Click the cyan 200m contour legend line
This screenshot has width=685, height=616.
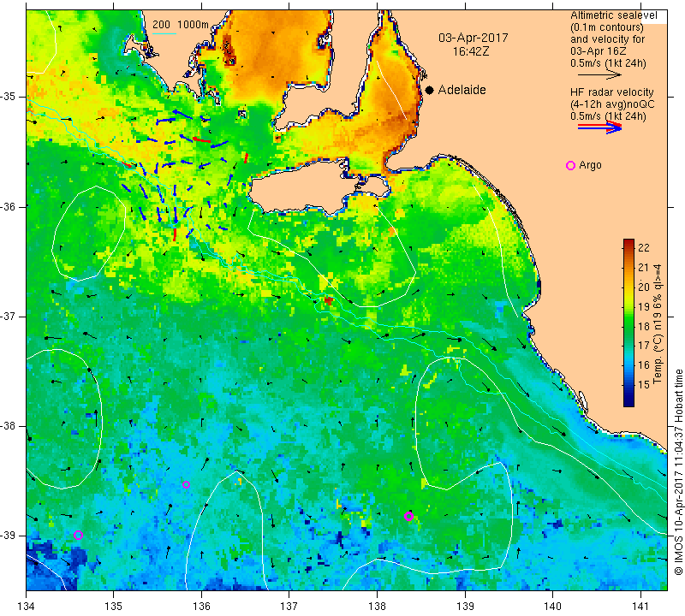pyautogui.click(x=164, y=33)
